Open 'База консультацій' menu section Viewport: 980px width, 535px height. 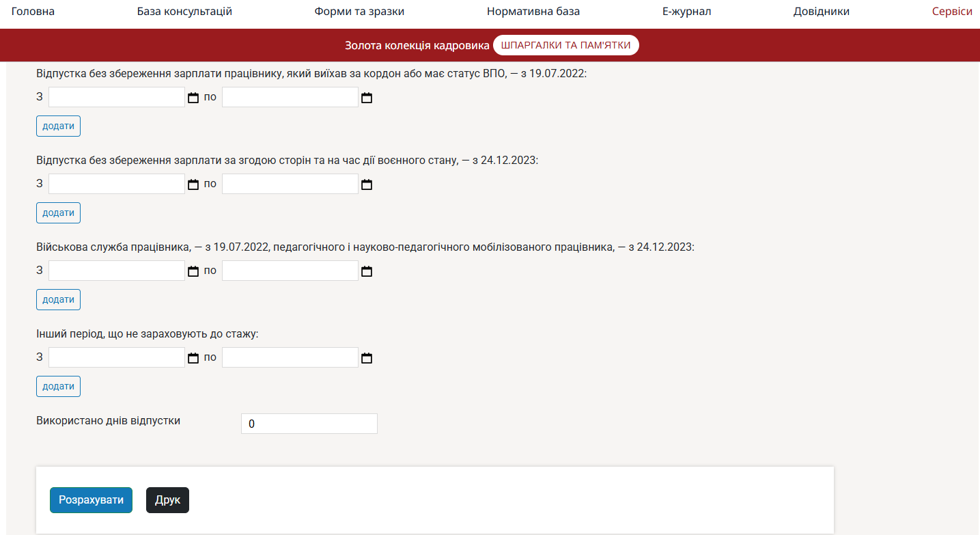pos(184,12)
